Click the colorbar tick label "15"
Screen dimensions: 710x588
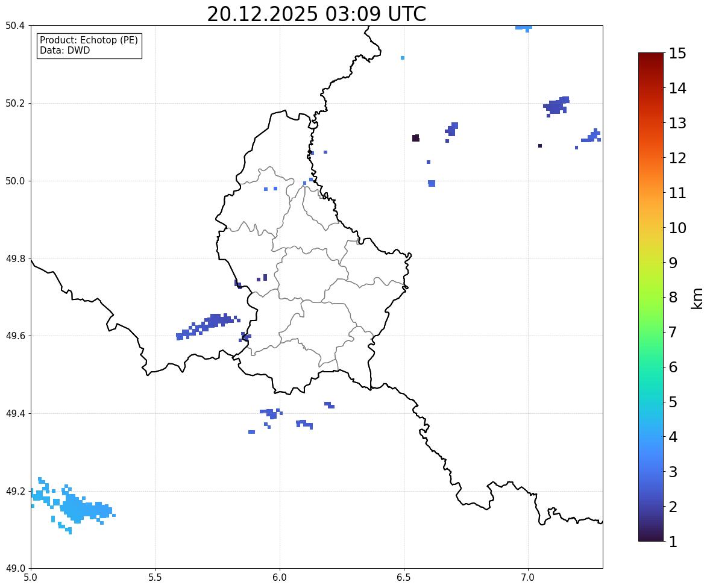[x=677, y=54]
